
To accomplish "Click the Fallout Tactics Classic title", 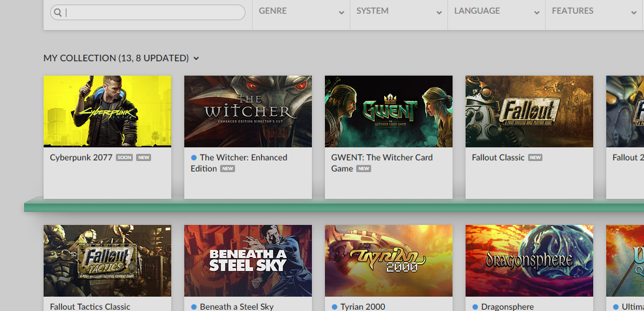I will [90, 306].
